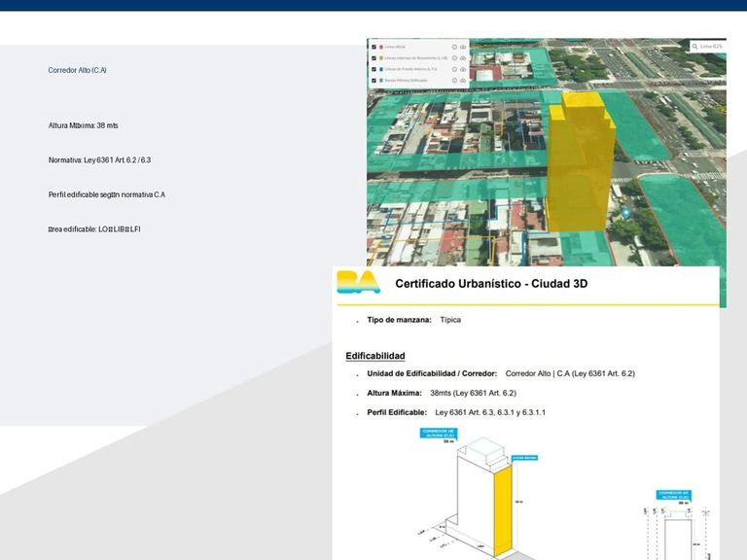This screenshot has height=560, width=747.
Task: Click eye icon for Líneas Internas de Basamento
Action: tap(463, 57)
